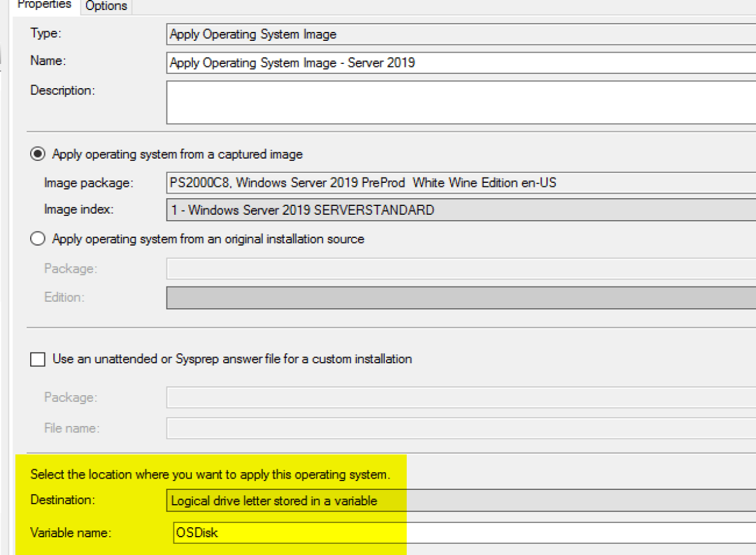Switch to the Options tab

pos(107,6)
